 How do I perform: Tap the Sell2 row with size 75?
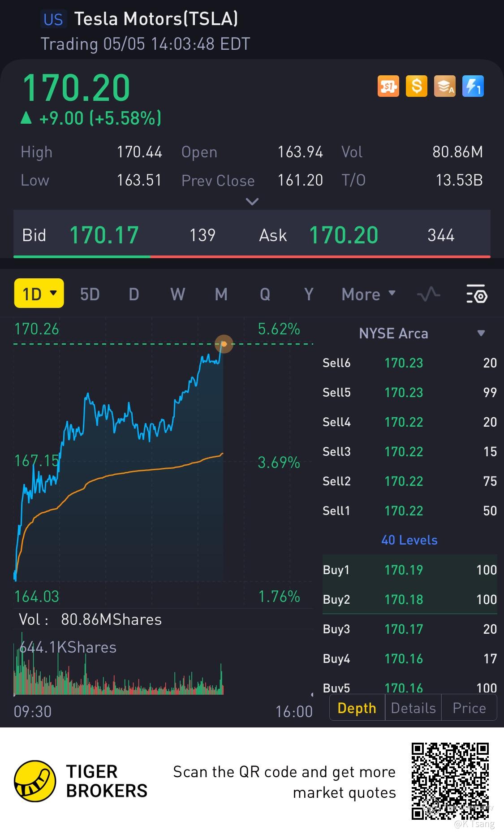409,481
